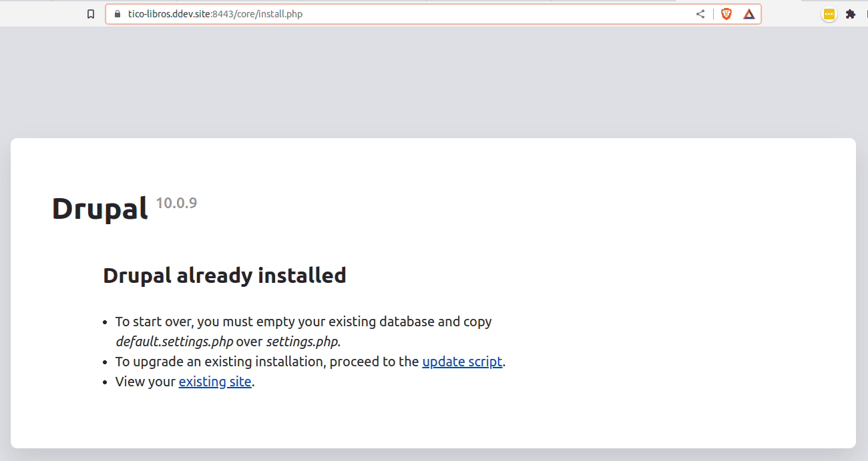Viewport: 868px width, 461px height.
Task: Bookmark this page with the bookmark flag icon
Action: (91, 13)
